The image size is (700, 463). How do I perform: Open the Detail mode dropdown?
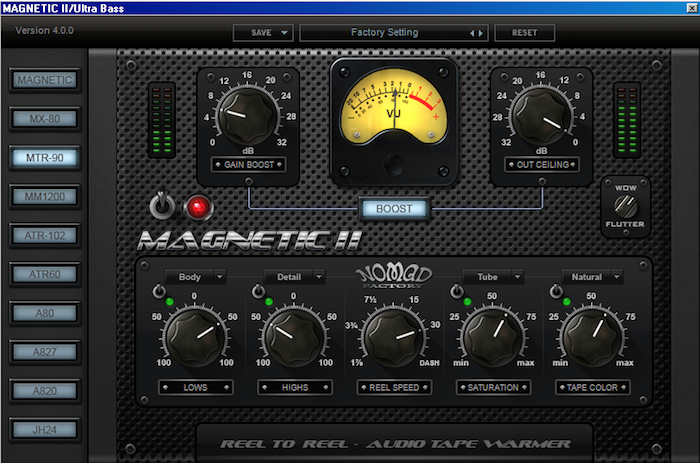point(295,277)
